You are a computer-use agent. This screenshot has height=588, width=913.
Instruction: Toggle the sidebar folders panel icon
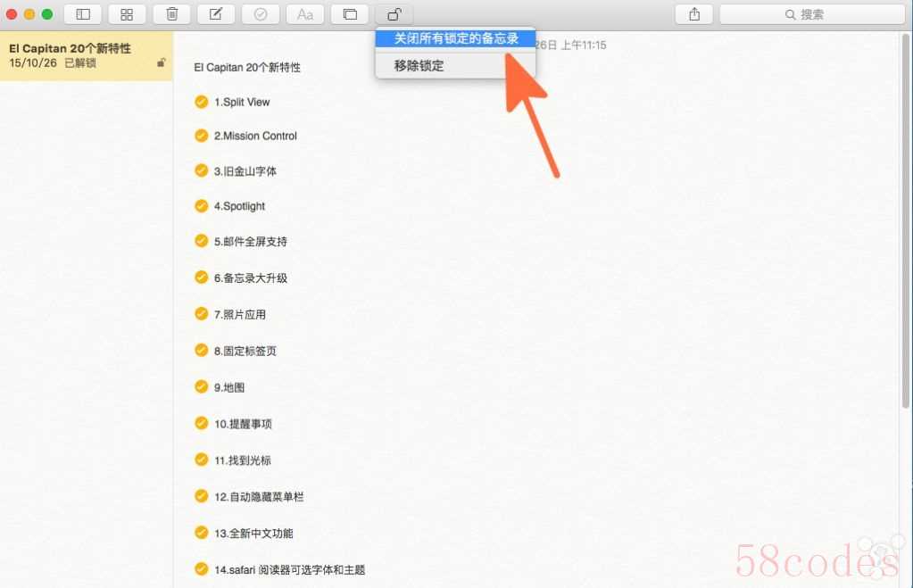82,14
